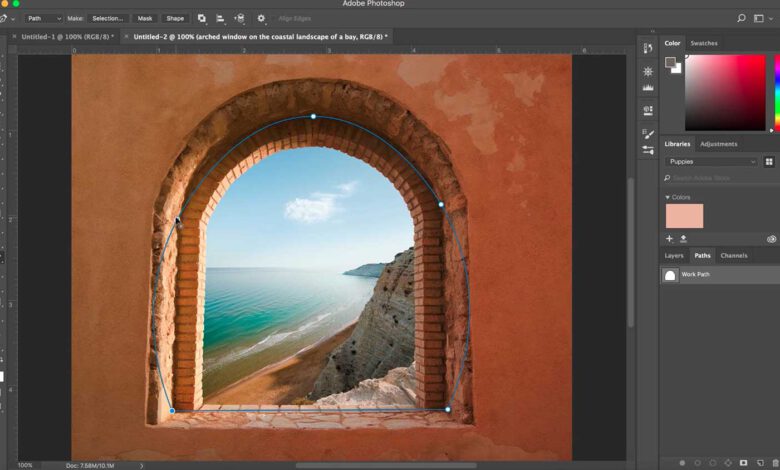Click the Selection... button
780x470 pixels.
tap(107, 18)
